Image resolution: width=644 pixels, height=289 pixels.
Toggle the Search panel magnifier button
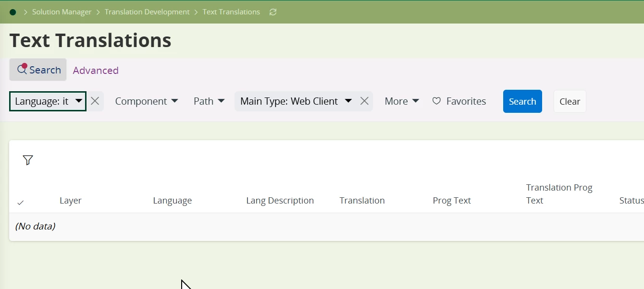click(38, 70)
